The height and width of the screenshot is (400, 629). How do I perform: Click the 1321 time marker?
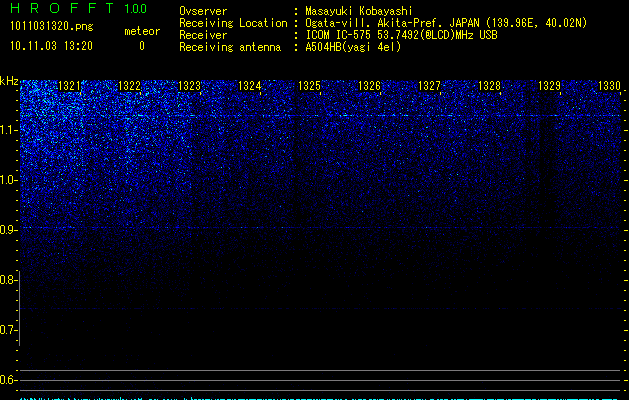click(69, 86)
